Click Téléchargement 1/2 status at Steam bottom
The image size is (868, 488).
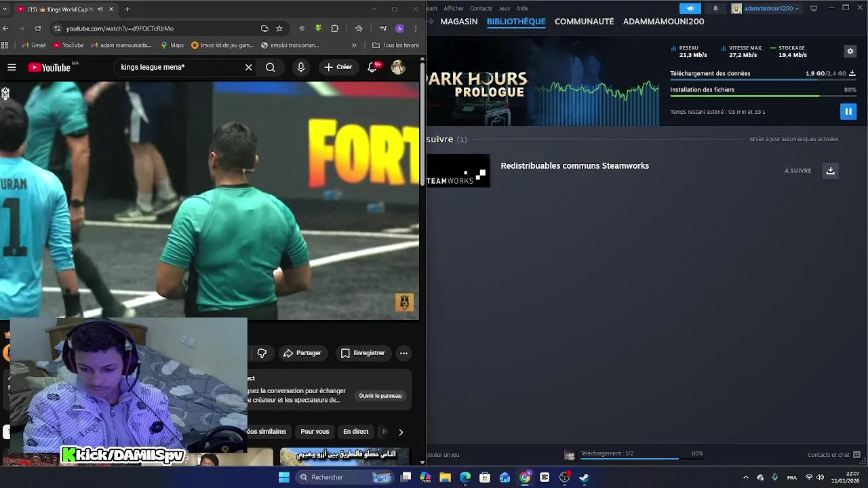click(x=607, y=453)
